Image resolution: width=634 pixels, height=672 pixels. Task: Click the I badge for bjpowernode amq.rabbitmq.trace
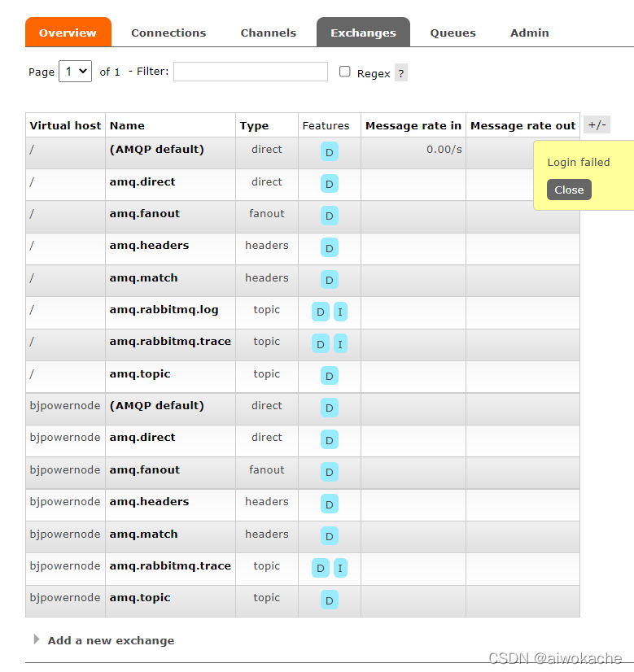point(340,568)
